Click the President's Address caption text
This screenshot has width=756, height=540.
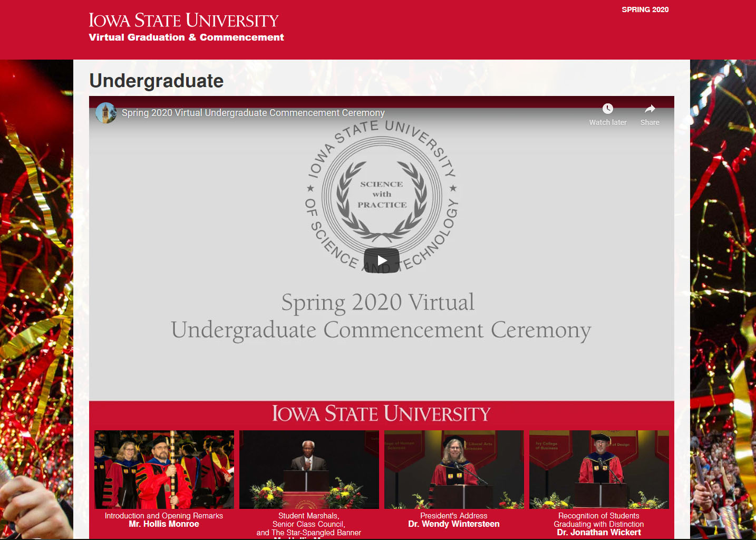tap(453, 516)
